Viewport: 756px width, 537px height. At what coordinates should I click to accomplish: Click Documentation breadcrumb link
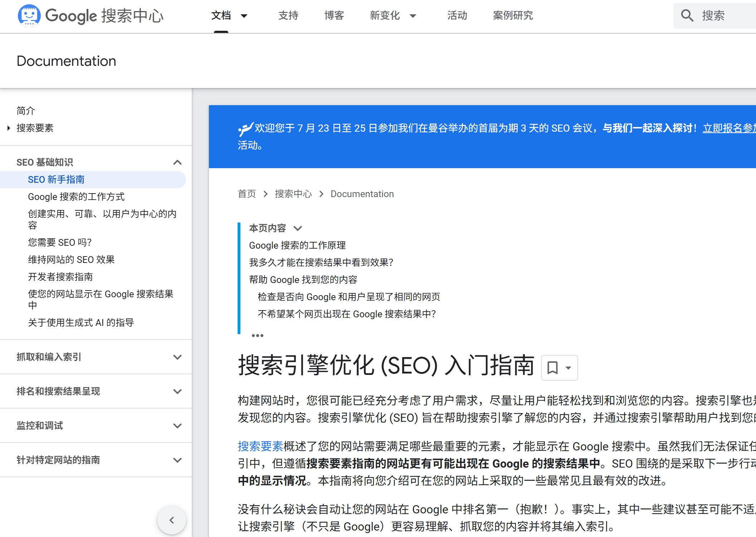click(x=362, y=194)
